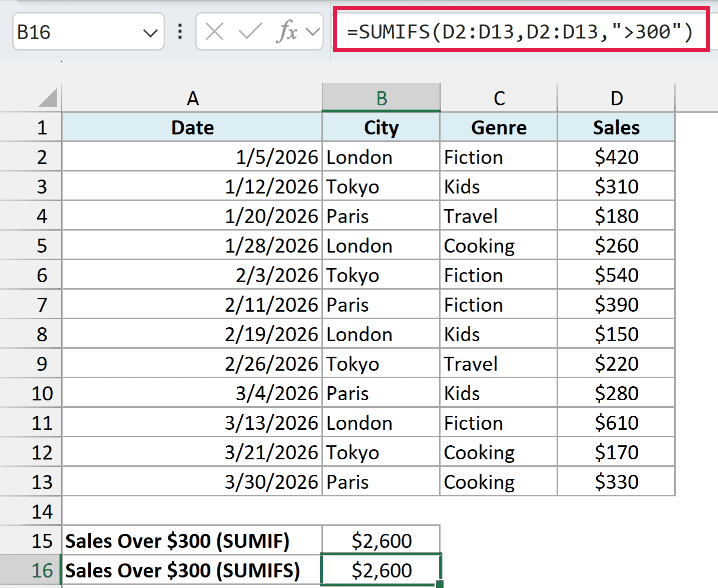Select the date cell 3/13/2026
This screenshot has height=588, width=718.
pyautogui.click(x=192, y=423)
